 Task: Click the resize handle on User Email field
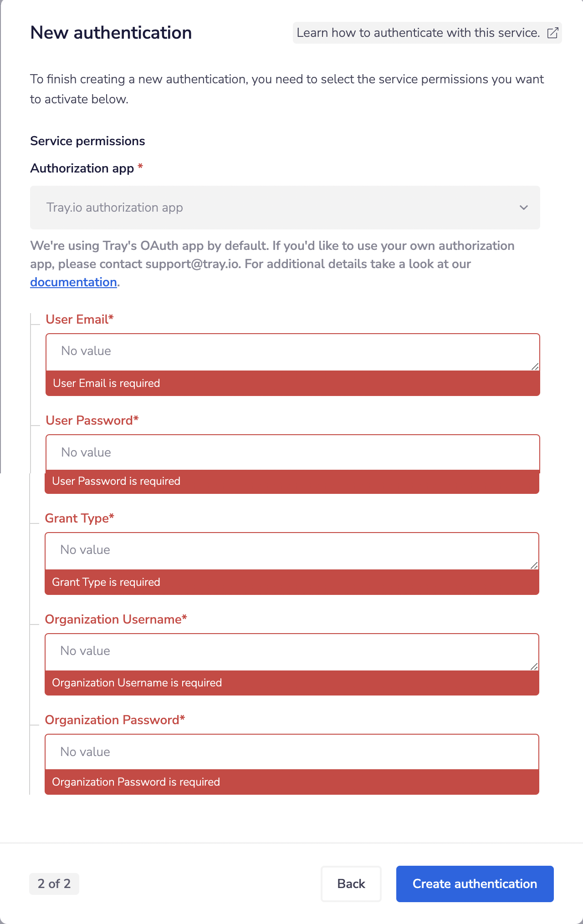click(536, 366)
